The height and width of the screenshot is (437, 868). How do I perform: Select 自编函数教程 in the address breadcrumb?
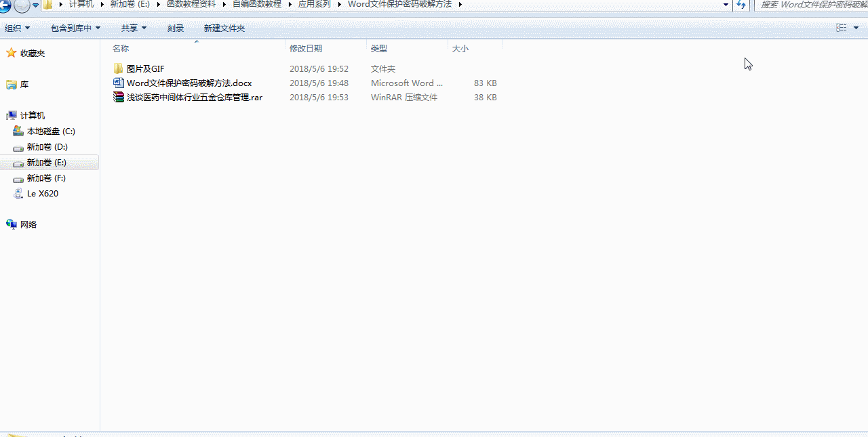coord(257,4)
